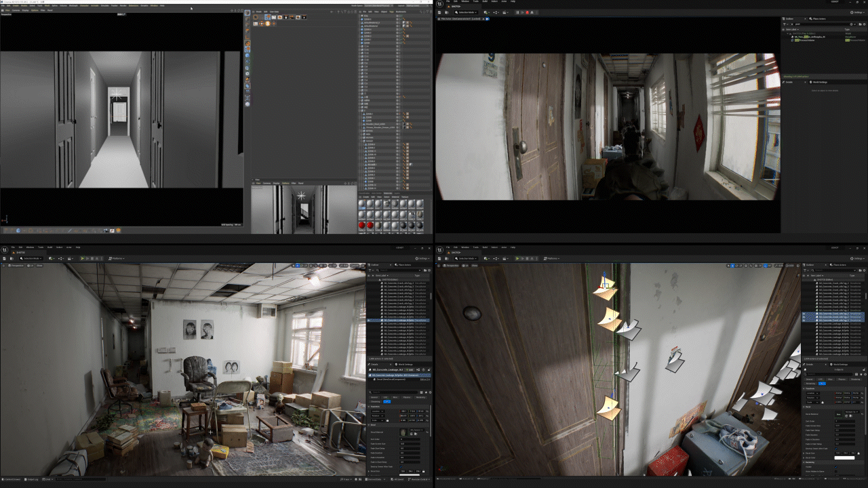Click the red Stop button in the top-right Unreal window
868x488 pixels.
pos(527,12)
